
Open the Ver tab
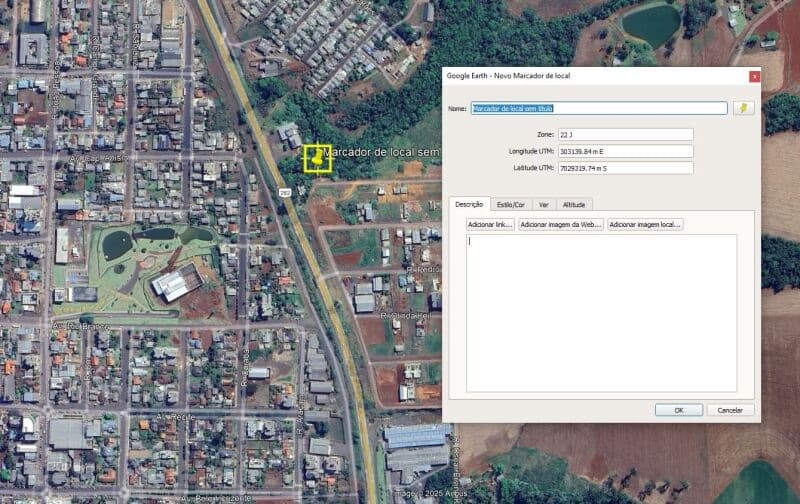[544, 205]
